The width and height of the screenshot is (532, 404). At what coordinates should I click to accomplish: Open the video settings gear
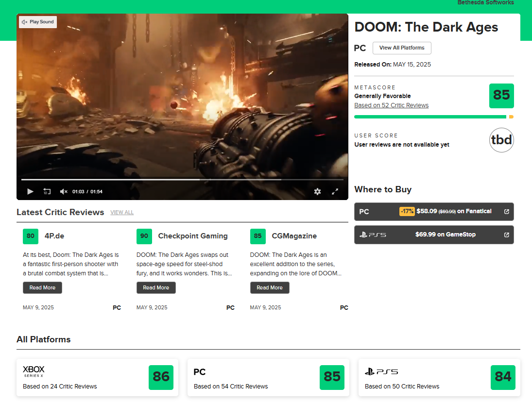pyautogui.click(x=317, y=191)
